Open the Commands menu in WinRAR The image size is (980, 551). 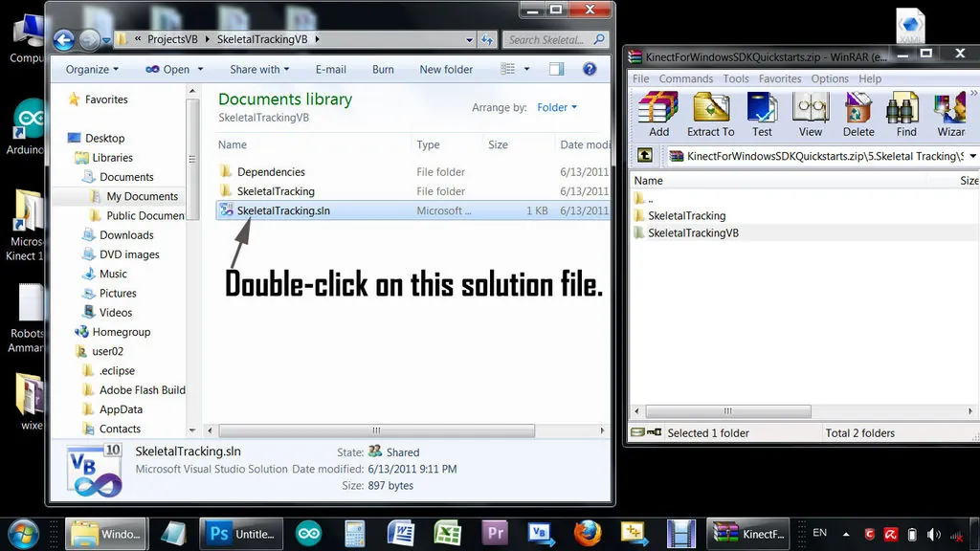coord(685,78)
